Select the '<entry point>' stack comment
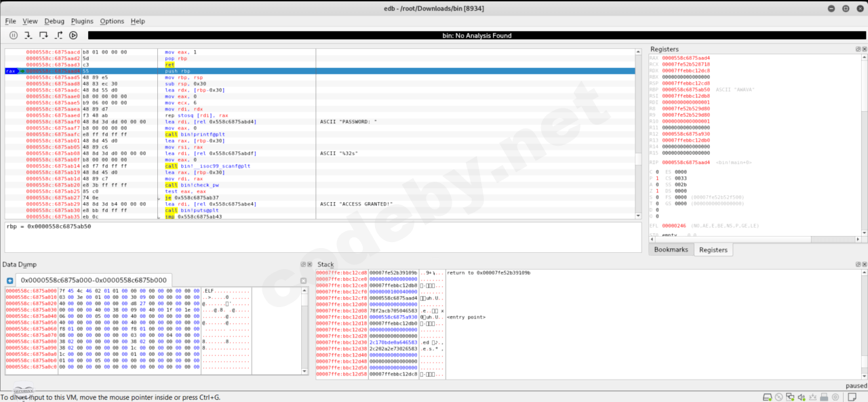 (466, 317)
